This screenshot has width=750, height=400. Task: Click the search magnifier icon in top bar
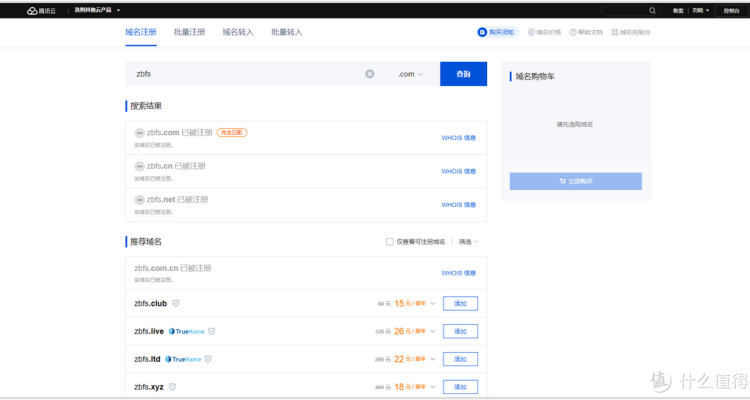pyautogui.click(x=652, y=11)
